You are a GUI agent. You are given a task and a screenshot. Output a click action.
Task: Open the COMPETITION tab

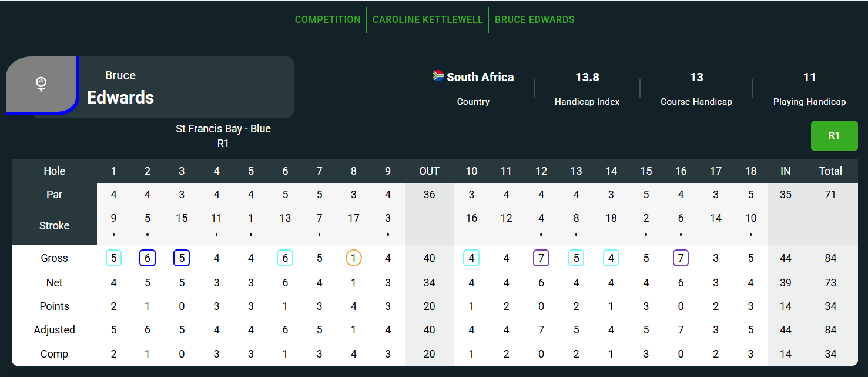click(x=328, y=19)
